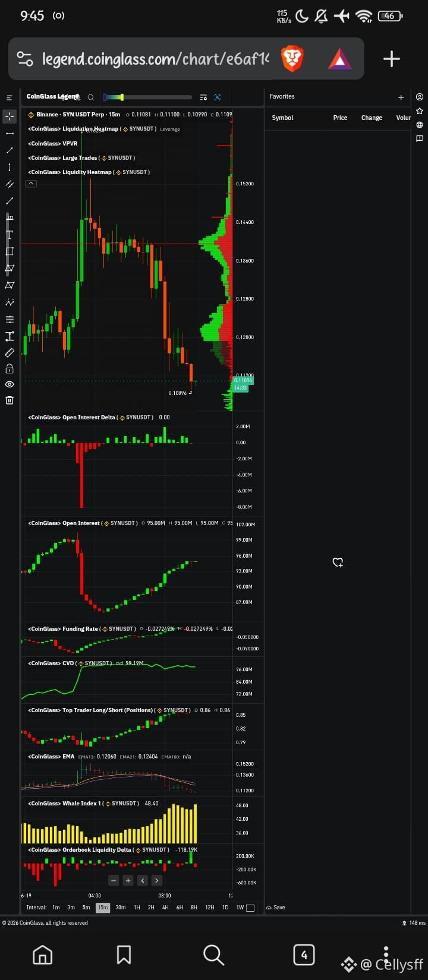Open Brave Shields lion icon
Screen dimensions: 428x980
coord(292,59)
